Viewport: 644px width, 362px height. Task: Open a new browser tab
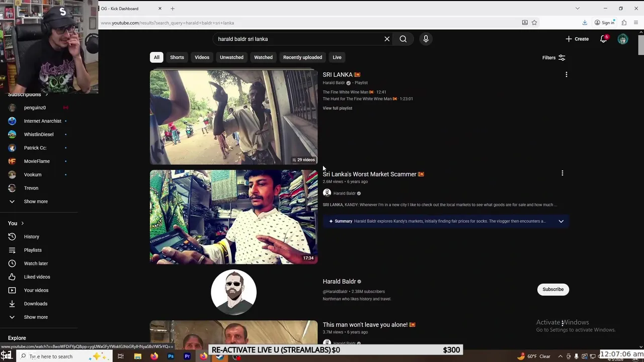(x=172, y=9)
